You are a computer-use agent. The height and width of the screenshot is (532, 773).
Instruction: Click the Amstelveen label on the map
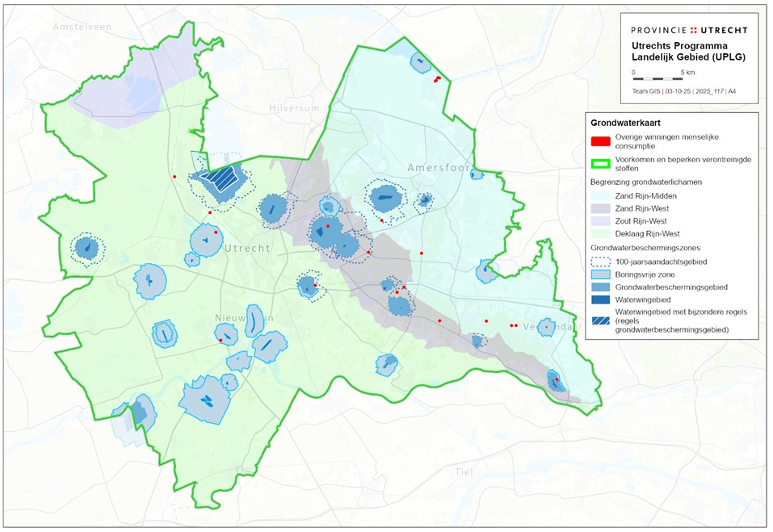click(82, 27)
